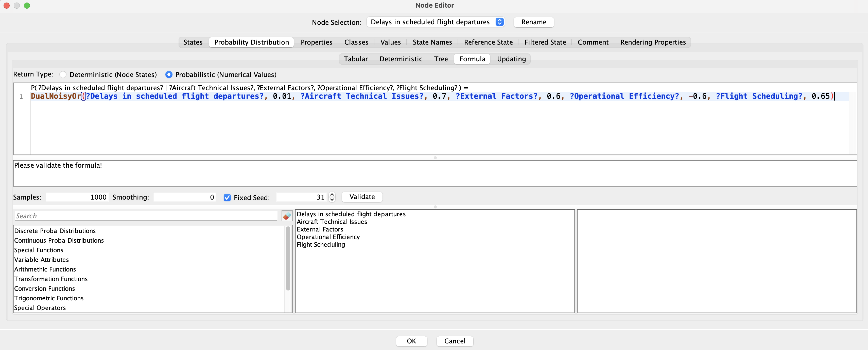Open the Rendering Properties tab
The image size is (868, 350).
pyautogui.click(x=653, y=42)
